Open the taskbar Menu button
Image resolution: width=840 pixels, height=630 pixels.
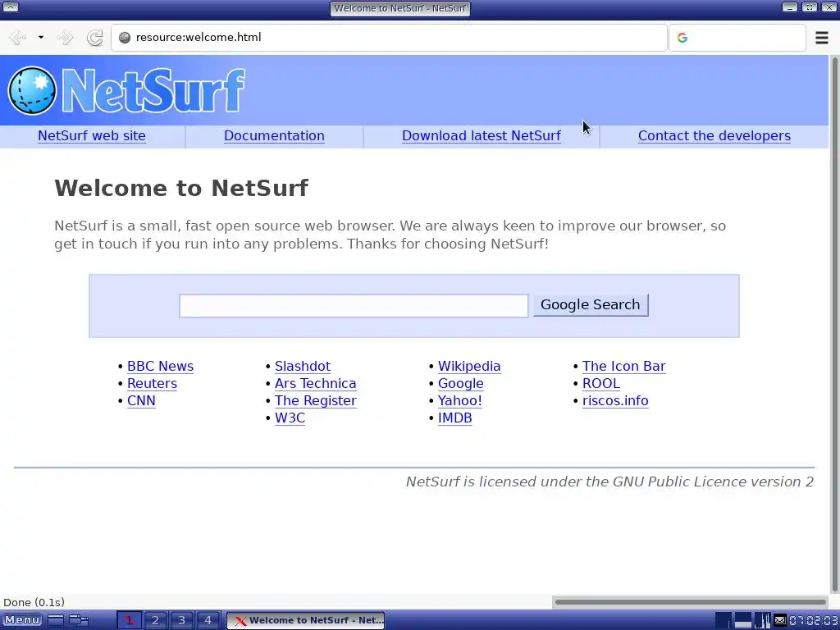tap(22, 620)
